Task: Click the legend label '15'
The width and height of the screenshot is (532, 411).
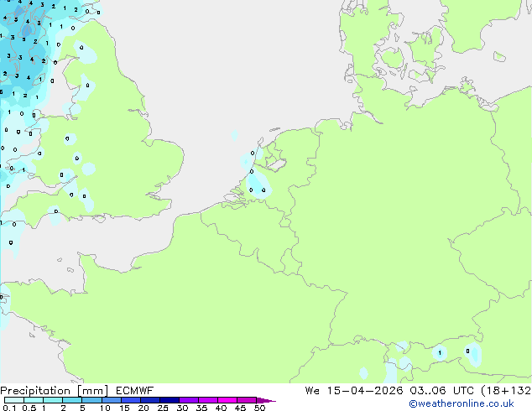Action: (124, 408)
